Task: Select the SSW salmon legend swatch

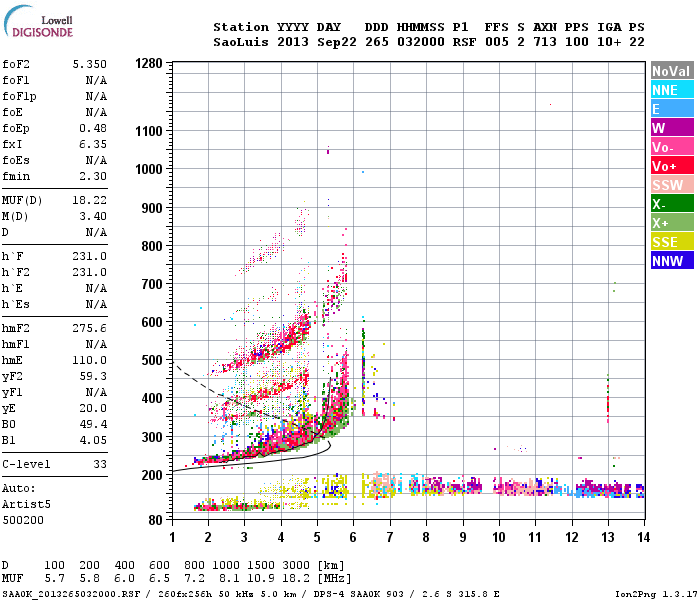Action: tap(672, 184)
